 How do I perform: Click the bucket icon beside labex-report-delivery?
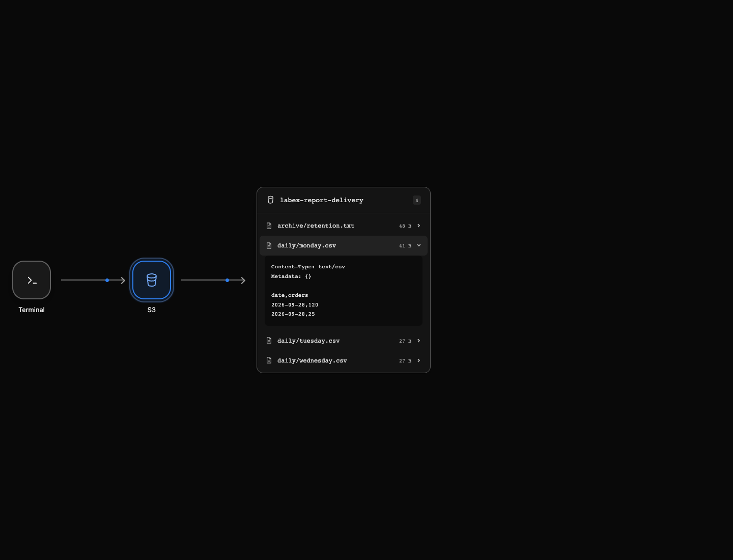(270, 200)
